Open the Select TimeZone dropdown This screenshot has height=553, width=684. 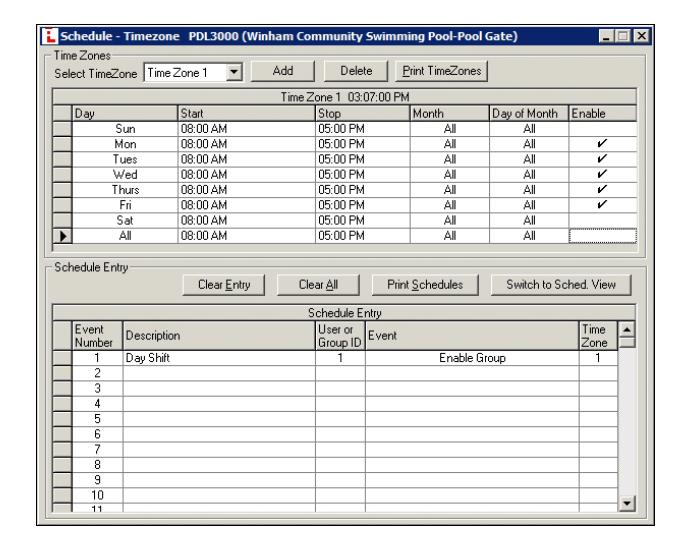[234, 72]
